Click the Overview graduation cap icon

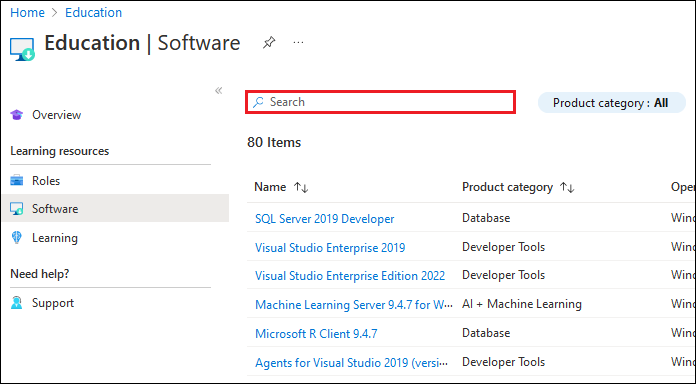(17, 115)
